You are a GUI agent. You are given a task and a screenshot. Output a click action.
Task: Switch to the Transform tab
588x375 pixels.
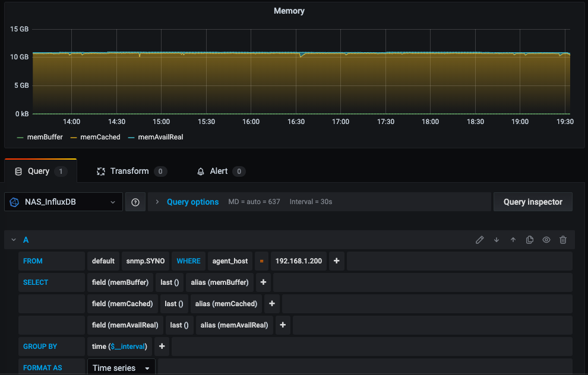point(132,171)
